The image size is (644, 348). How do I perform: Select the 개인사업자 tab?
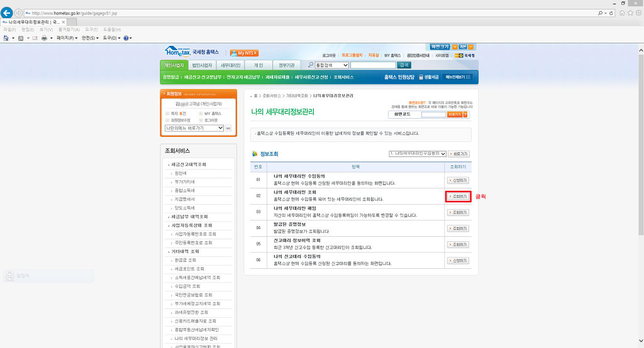(x=174, y=65)
